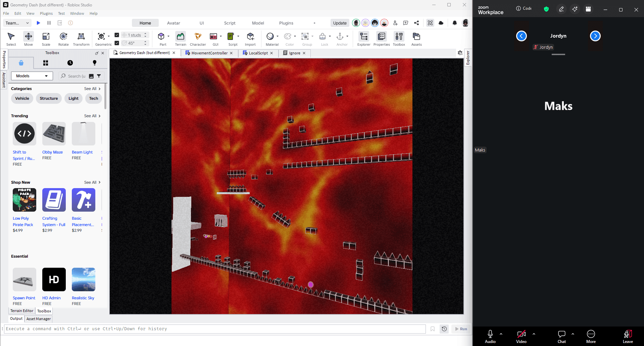The height and width of the screenshot is (346, 644).
Task: Show the Explorer panel
Action: point(364,39)
